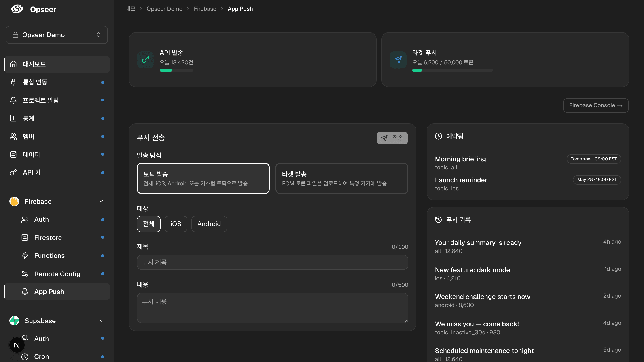Focus the 푸시 제목 title input
The width and height of the screenshot is (644, 362).
pyautogui.click(x=273, y=262)
